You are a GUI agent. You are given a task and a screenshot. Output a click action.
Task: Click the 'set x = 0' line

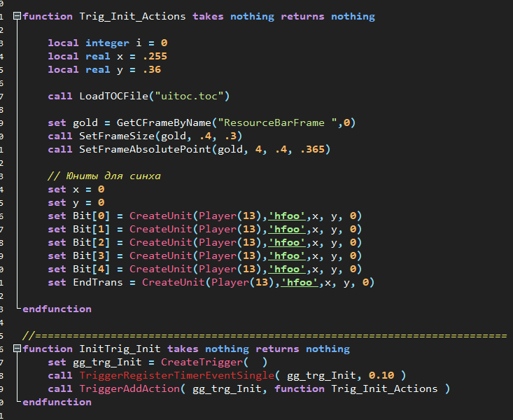click(76, 190)
